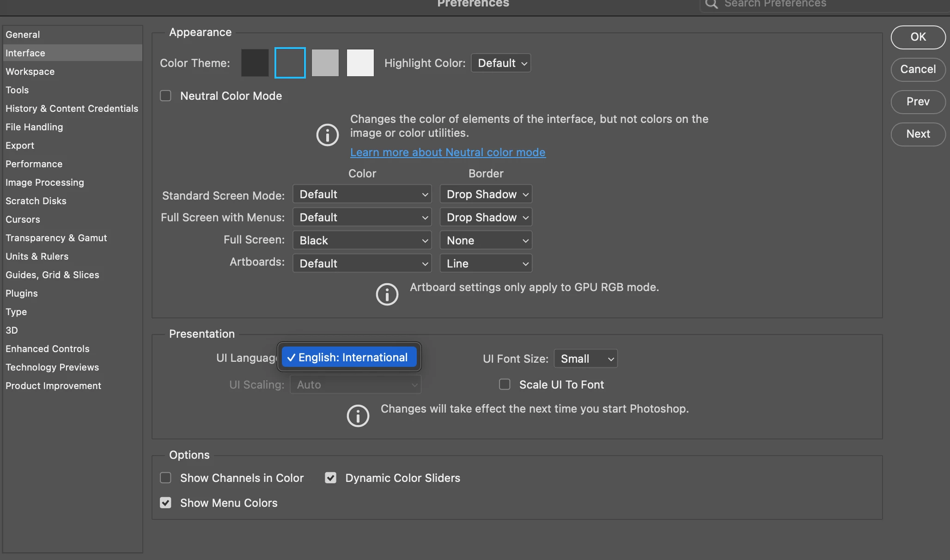The height and width of the screenshot is (560, 950).
Task: Toggle Scale UI To Font checkbox
Action: point(505,384)
